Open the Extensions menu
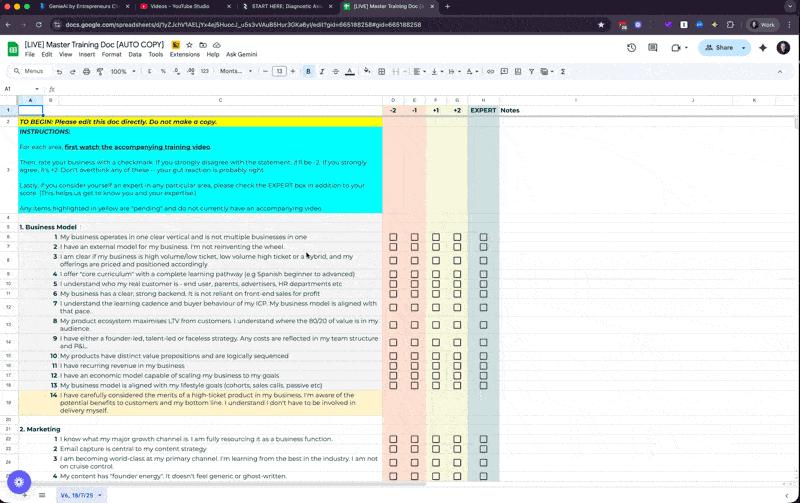800x503 pixels. coord(185,55)
